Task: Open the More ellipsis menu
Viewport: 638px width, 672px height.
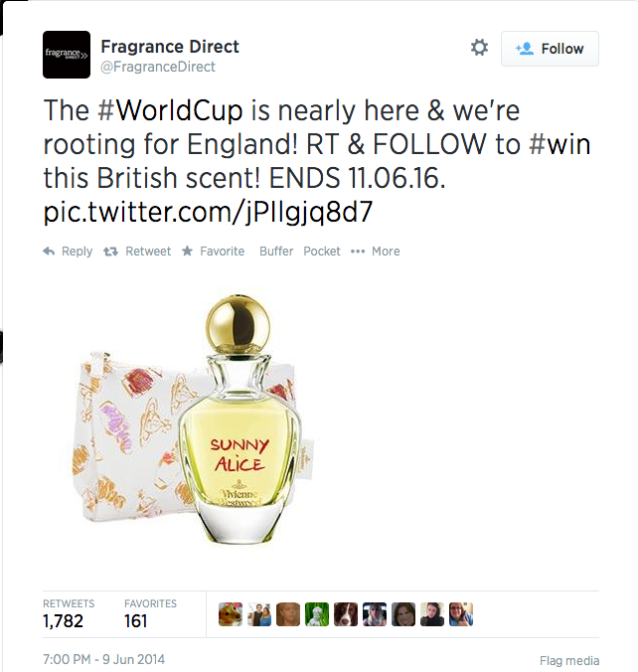Action: [x=376, y=252]
